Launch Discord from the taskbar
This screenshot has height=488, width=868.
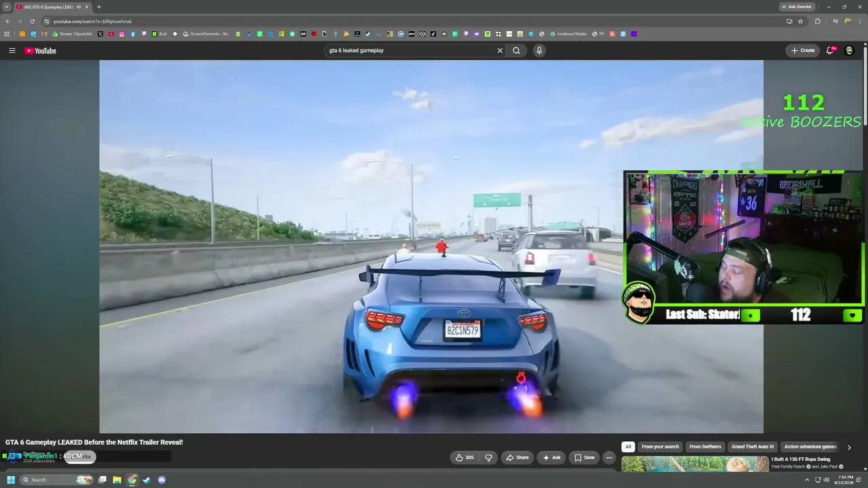coord(161,480)
